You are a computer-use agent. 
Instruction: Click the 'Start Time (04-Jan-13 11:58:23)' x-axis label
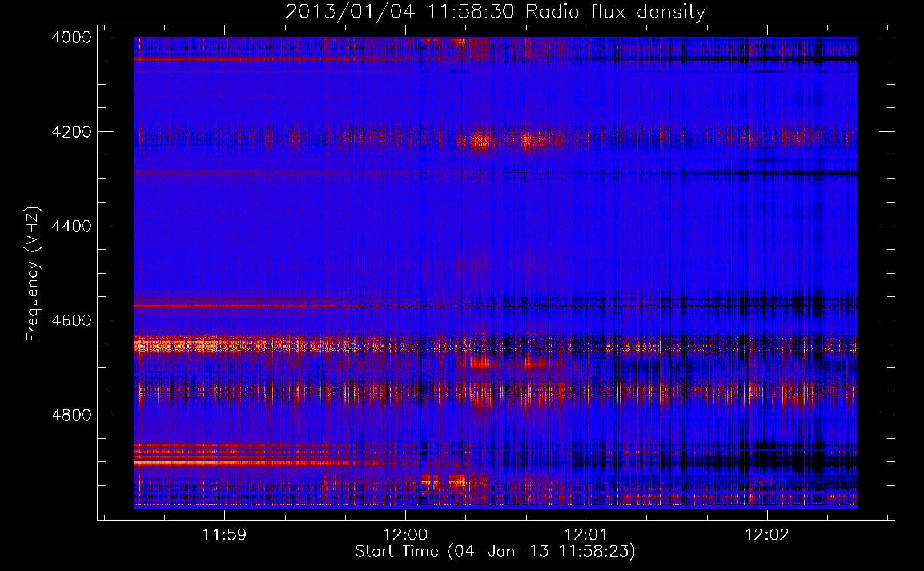coord(495,552)
